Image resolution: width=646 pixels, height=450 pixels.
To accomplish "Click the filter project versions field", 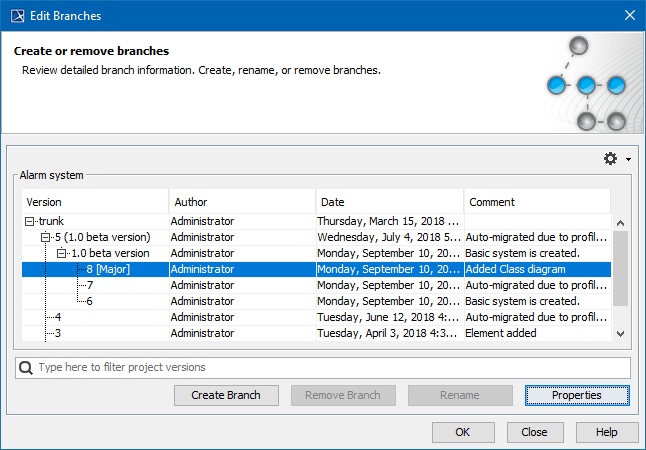I will coord(330,368).
